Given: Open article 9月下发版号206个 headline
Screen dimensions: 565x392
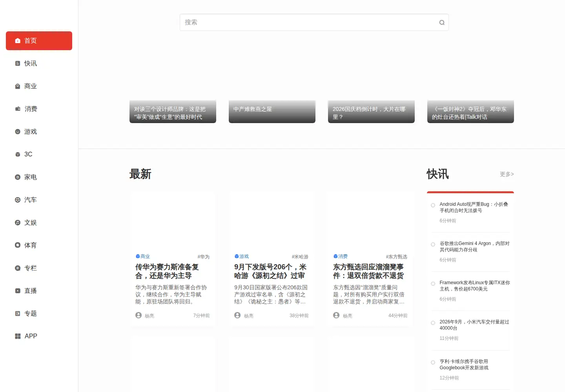Looking at the screenshot, I should pyautogui.click(x=270, y=271).
